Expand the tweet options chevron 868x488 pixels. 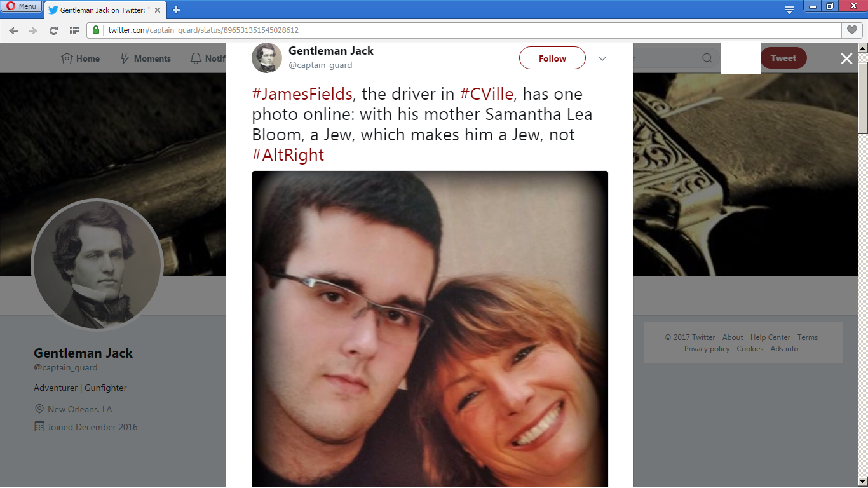click(x=602, y=58)
